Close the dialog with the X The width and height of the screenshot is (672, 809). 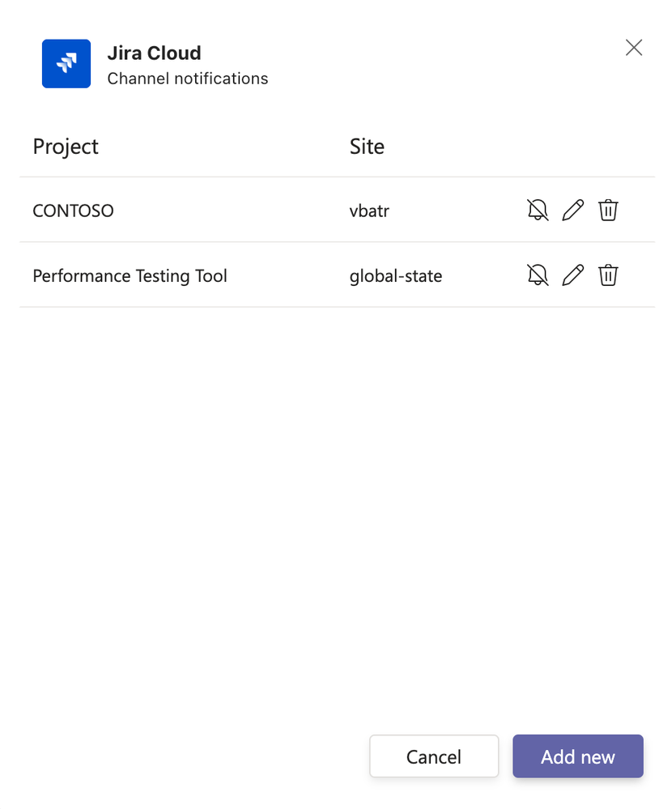pyautogui.click(x=633, y=48)
